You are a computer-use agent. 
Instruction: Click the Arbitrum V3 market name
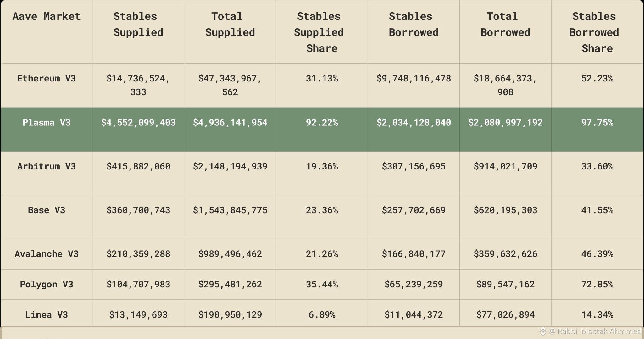pyautogui.click(x=47, y=166)
